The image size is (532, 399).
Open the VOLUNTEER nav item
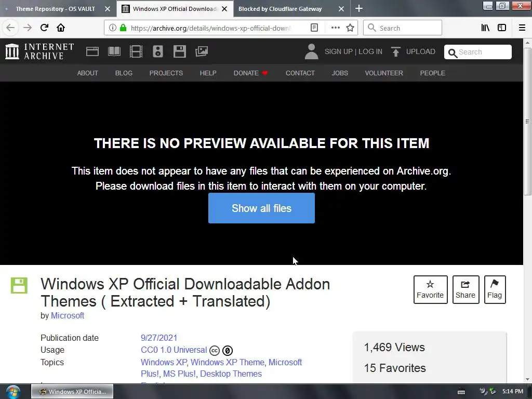point(384,73)
